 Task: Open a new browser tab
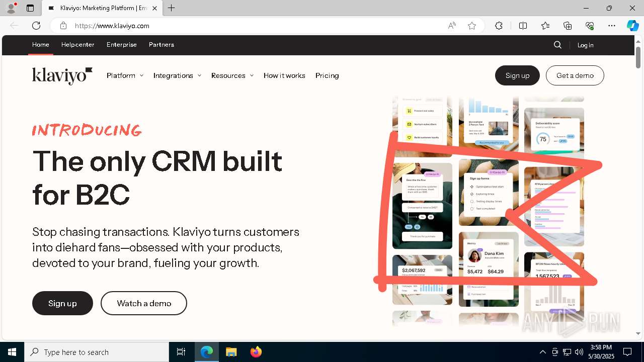pyautogui.click(x=172, y=8)
